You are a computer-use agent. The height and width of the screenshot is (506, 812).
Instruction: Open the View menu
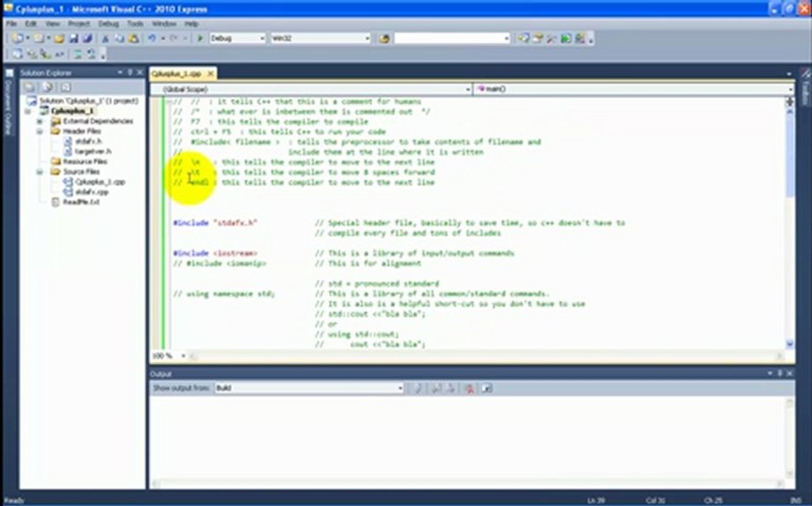pos(52,24)
